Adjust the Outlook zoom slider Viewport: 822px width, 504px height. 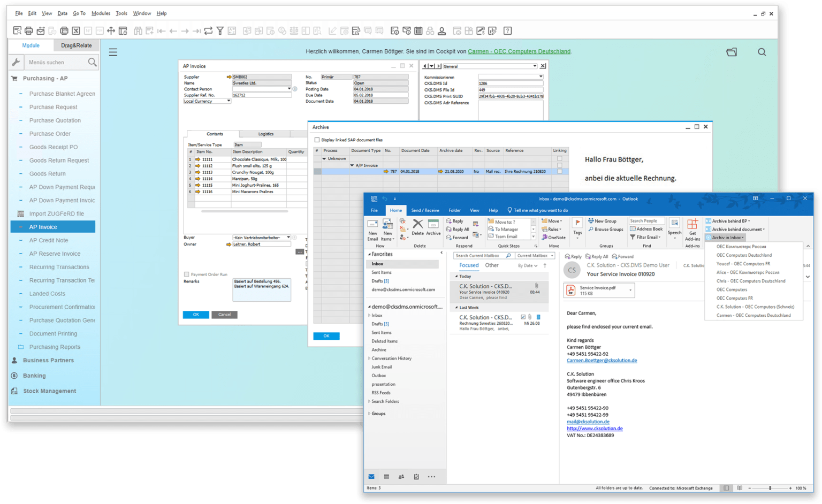[x=771, y=488]
